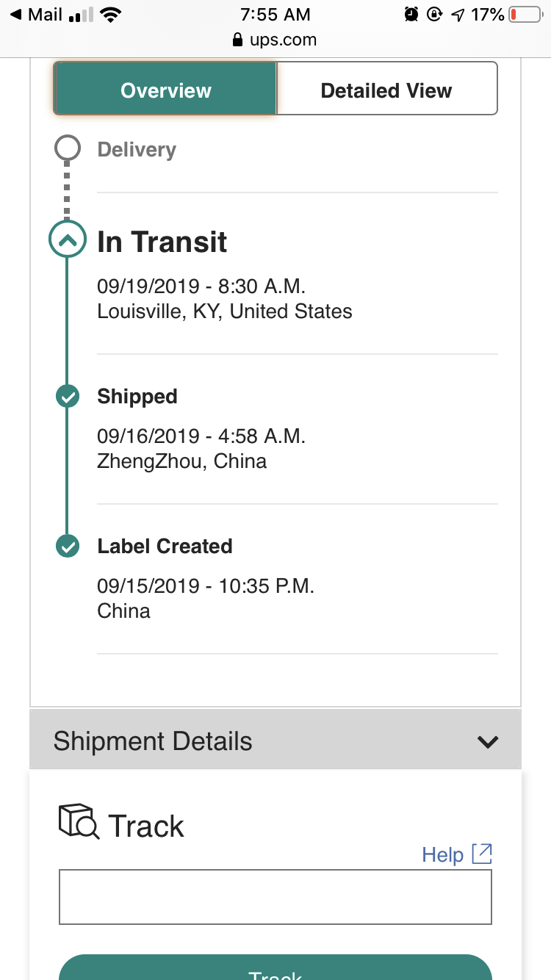551x980 pixels.
Task: Focus the tracking number input field
Action: click(275, 897)
